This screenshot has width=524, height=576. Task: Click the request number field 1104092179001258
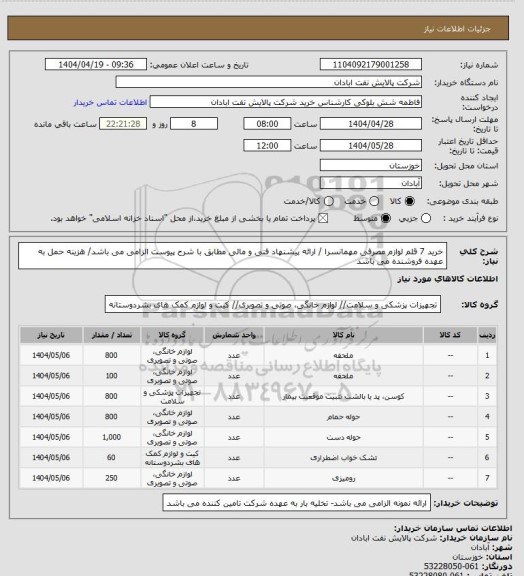371,64
